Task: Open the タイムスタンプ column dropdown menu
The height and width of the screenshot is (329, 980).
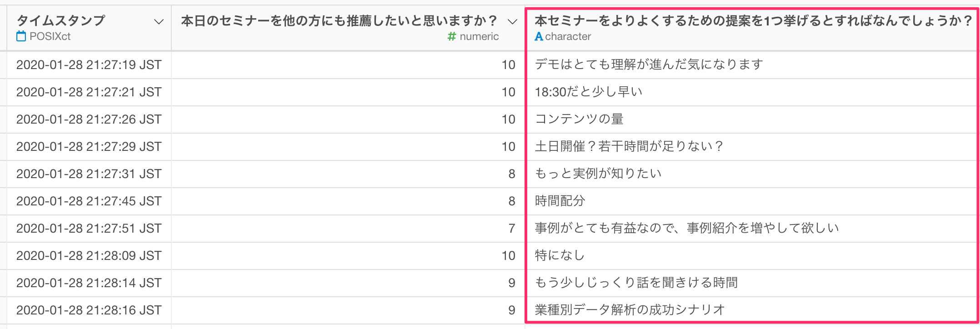Action: coord(159,21)
